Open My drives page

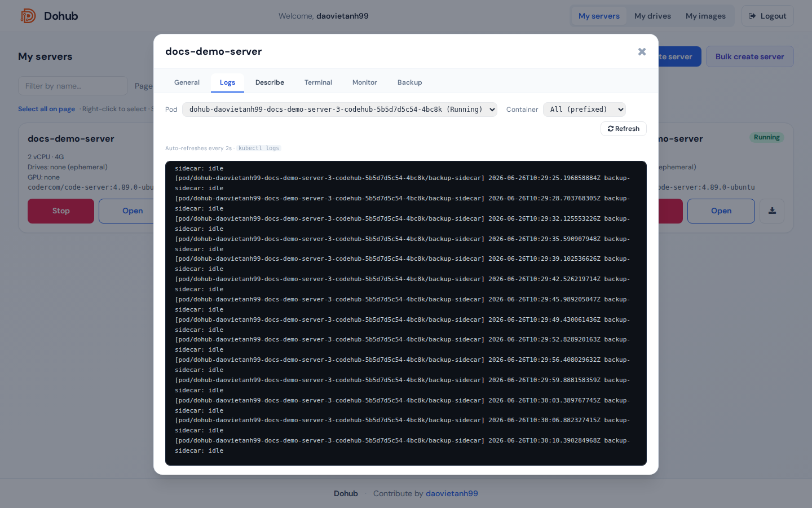[x=652, y=16]
